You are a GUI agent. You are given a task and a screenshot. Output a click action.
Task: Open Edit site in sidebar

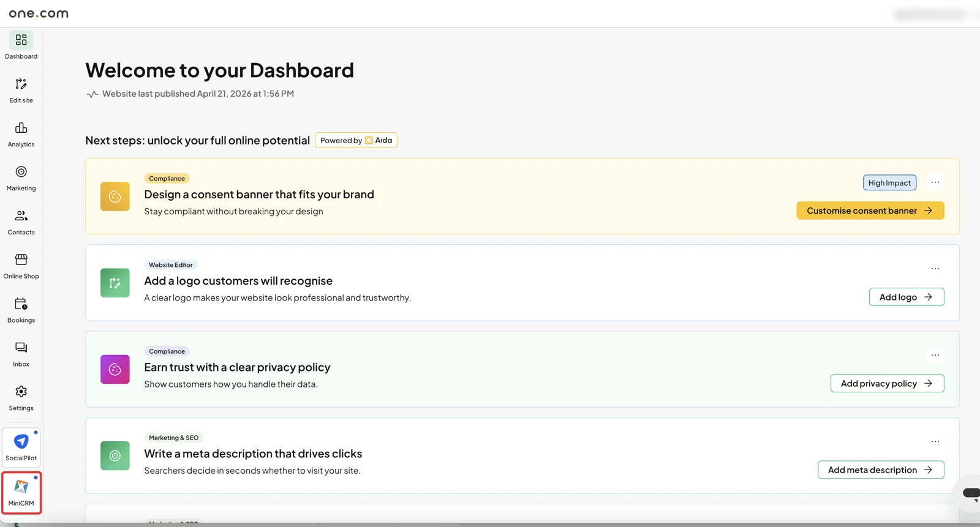pyautogui.click(x=21, y=90)
